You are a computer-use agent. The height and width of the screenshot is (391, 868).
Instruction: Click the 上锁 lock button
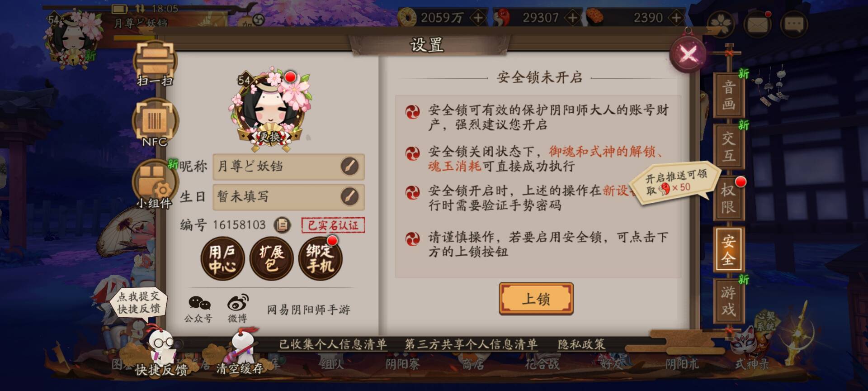536,299
